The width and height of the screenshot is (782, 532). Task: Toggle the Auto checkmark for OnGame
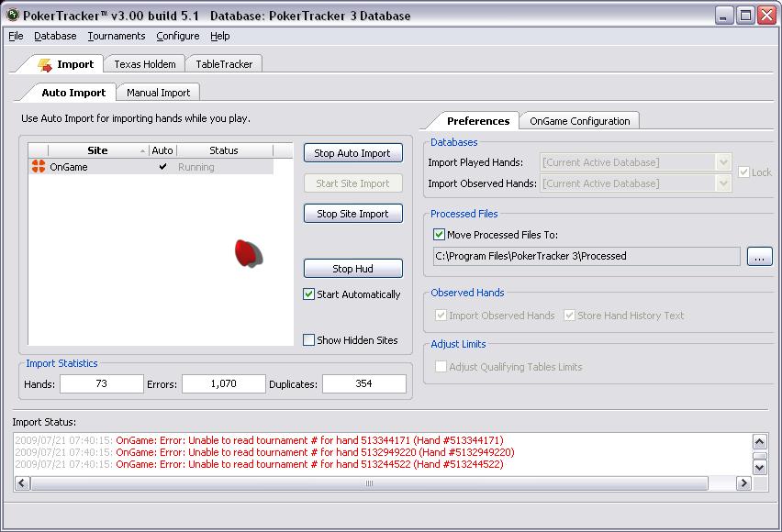pos(162,167)
